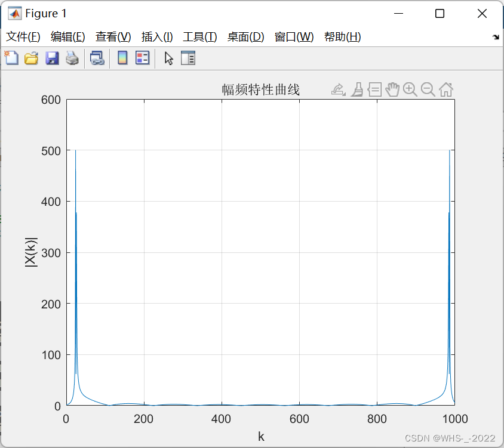Click x-axis tick label 1000
This screenshot has width=504, height=448.
(x=455, y=419)
